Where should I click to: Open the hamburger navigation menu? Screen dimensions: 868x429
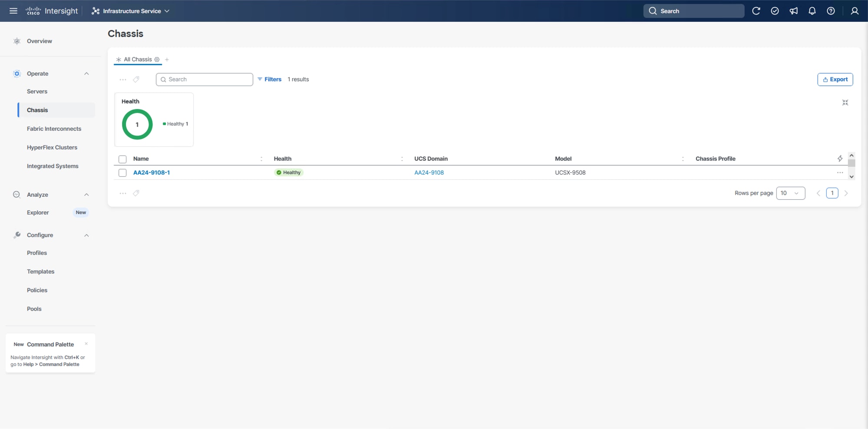tap(13, 11)
